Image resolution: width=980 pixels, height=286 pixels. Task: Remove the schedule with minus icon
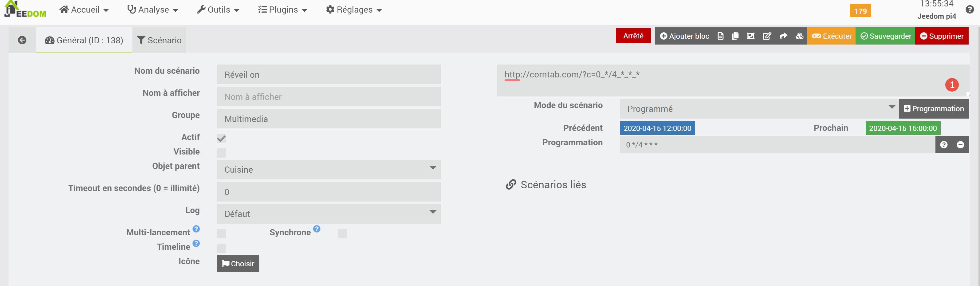tap(960, 145)
